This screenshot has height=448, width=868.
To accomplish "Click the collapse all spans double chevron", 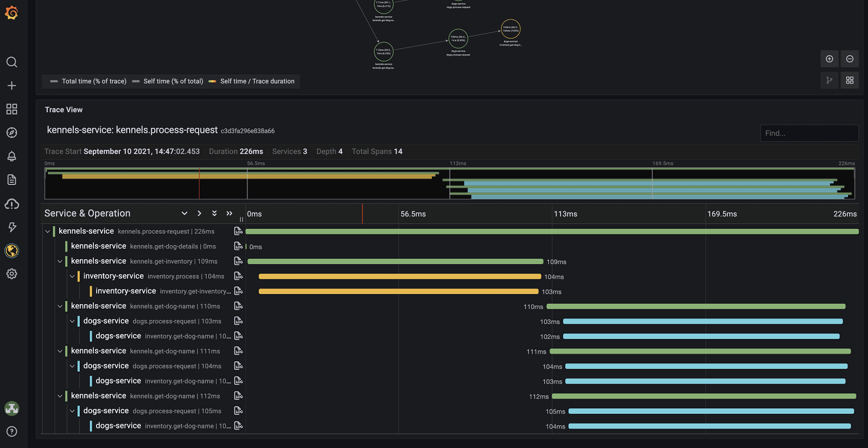I will coord(229,214).
